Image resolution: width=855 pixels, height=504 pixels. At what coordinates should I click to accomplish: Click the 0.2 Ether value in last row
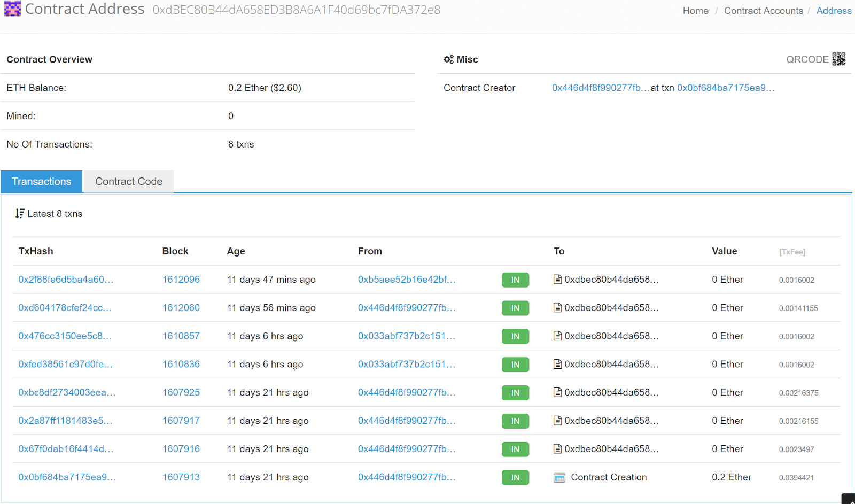click(x=732, y=477)
